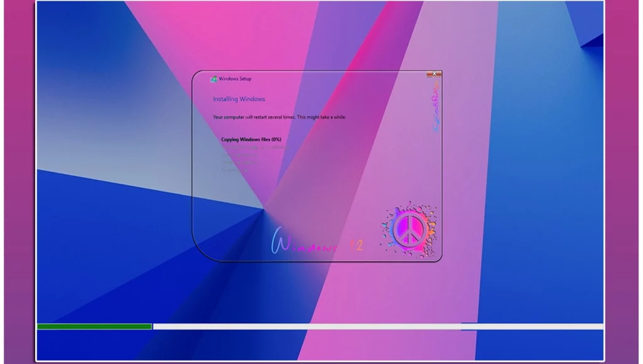Click the 'Windows Setup' title text
Viewport: 643px width, 364px height.
[235, 78]
